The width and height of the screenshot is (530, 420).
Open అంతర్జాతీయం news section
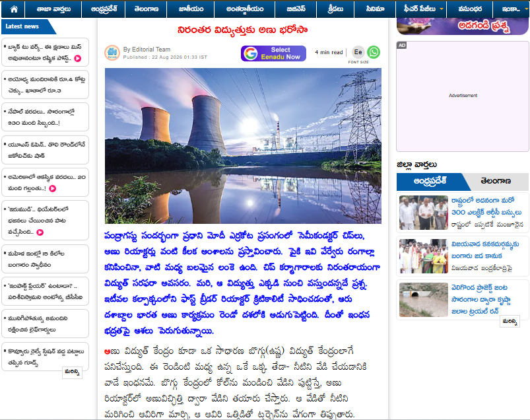[x=245, y=9]
